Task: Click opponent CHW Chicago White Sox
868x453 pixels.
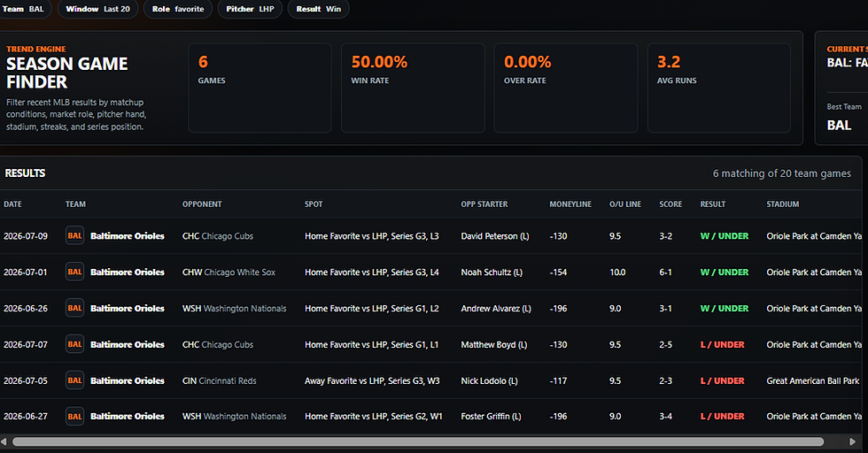Action: tap(229, 273)
